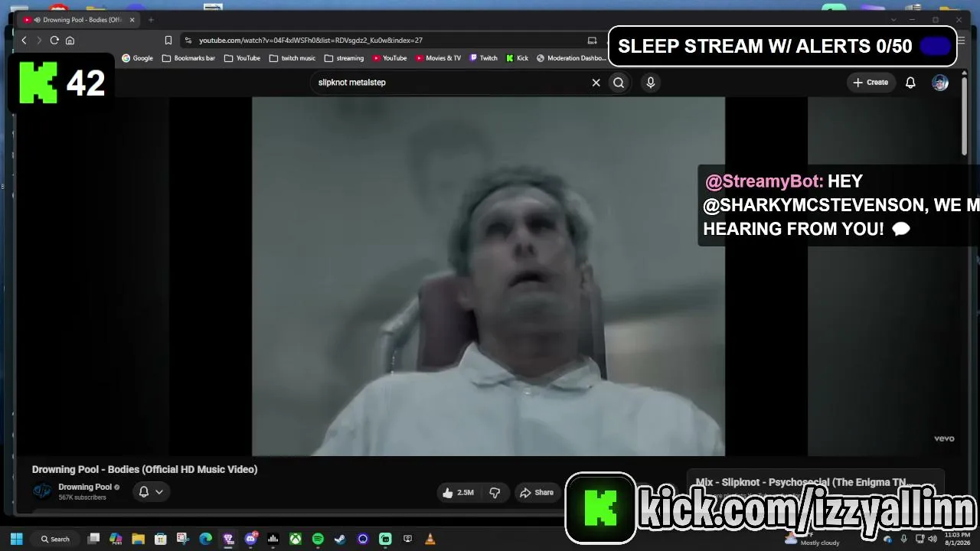The image size is (980, 551).
Task: Open the YouTube bookmarks folder
Action: [242, 58]
